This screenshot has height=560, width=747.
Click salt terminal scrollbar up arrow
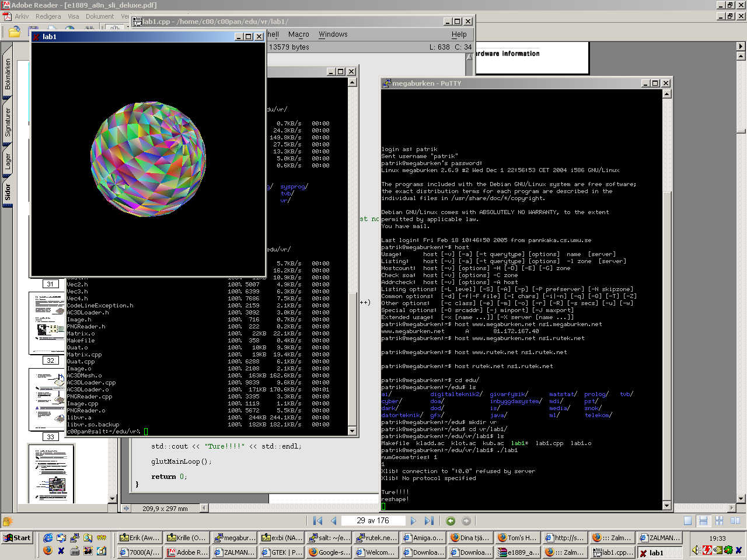[x=352, y=82]
